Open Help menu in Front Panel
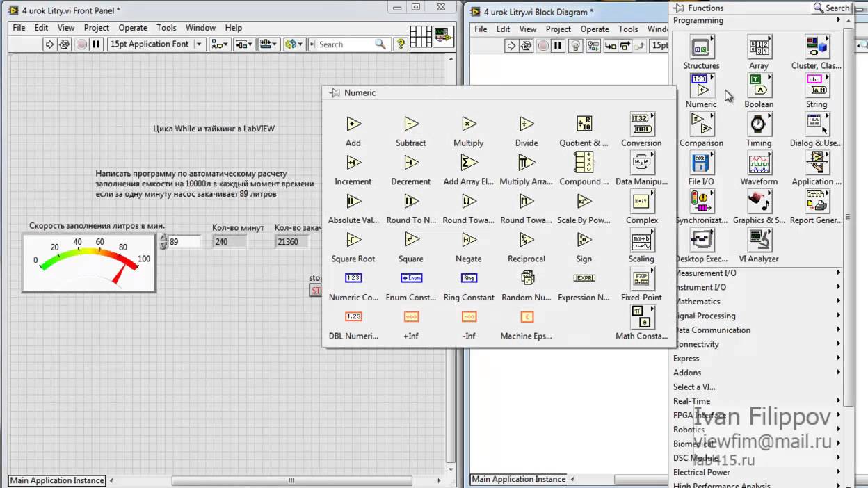The height and width of the screenshot is (488, 868). click(x=234, y=28)
